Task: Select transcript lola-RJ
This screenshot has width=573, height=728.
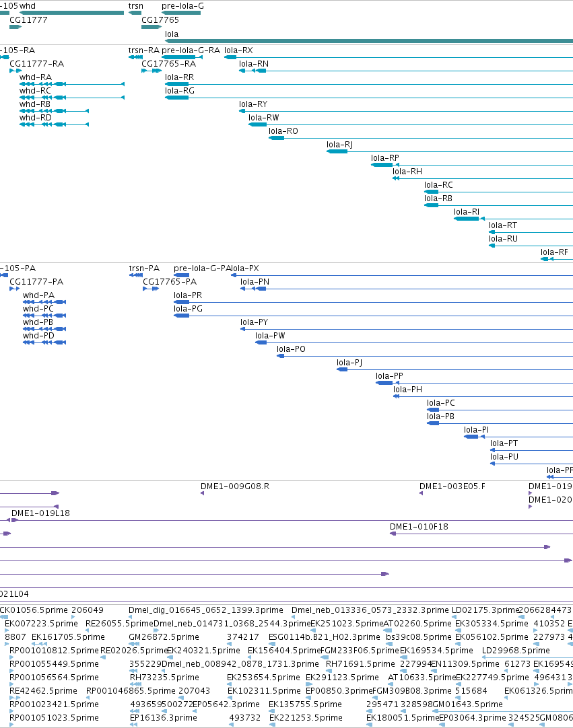Action: coord(450,151)
